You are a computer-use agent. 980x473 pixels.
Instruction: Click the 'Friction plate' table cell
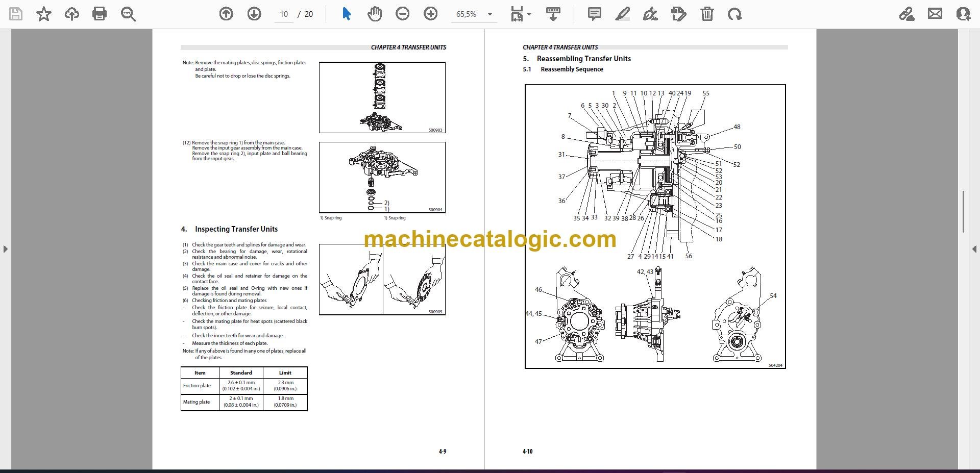point(200,386)
